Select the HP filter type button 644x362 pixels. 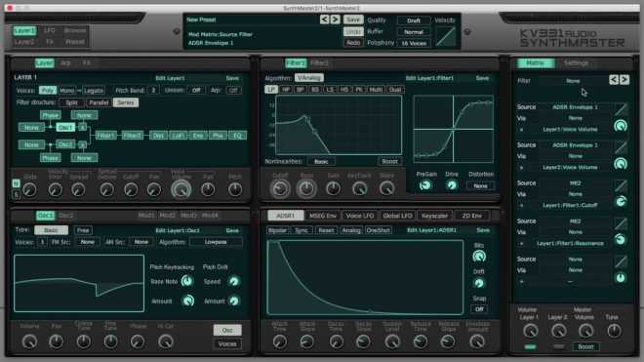pos(286,90)
